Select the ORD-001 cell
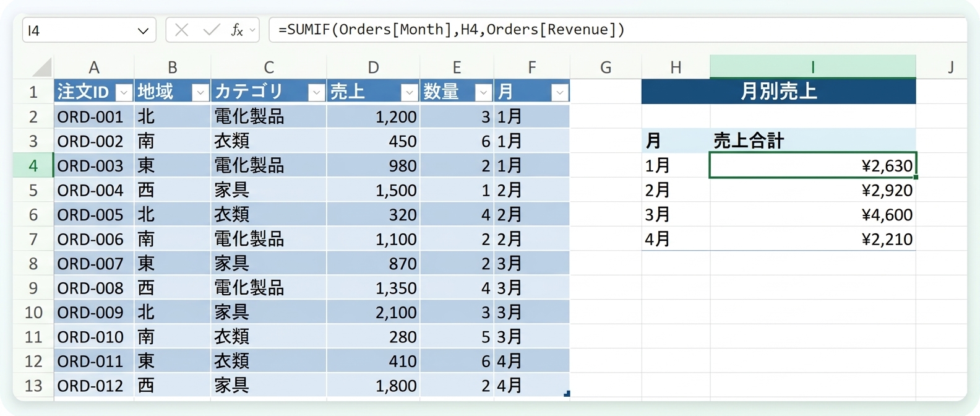980x416 pixels. point(94,116)
